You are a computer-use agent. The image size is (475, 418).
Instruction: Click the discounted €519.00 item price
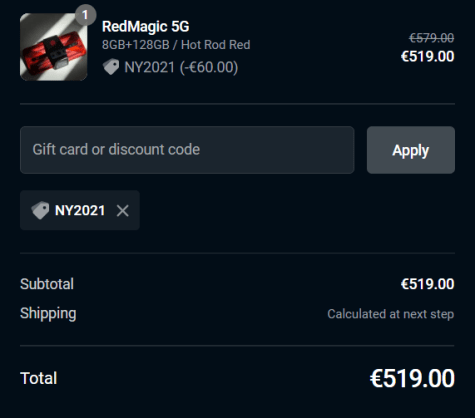[x=428, y=56]
